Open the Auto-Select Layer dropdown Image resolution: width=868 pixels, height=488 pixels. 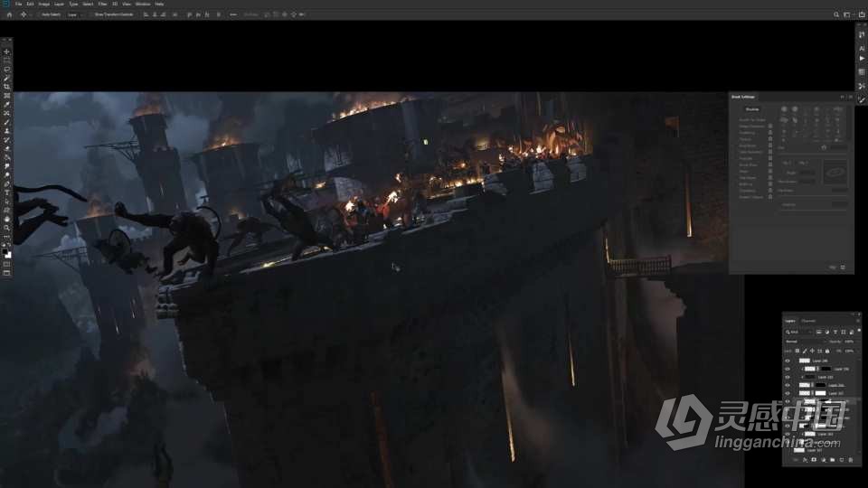coord(75,14)
